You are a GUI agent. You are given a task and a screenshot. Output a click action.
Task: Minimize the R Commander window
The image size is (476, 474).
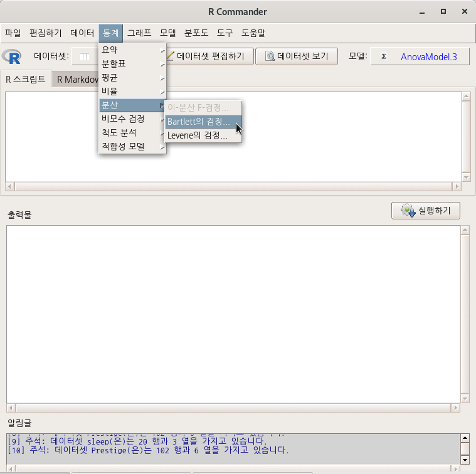[x=422, y=12]
